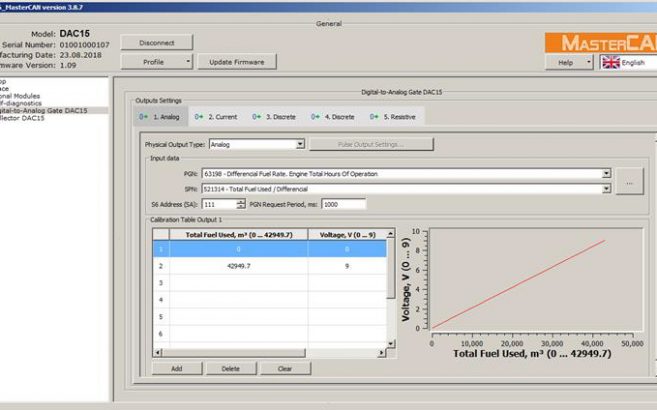Click Add button below calibration table
The height and width of the screenshot is (410, 657).
click(x=177, y=369)
